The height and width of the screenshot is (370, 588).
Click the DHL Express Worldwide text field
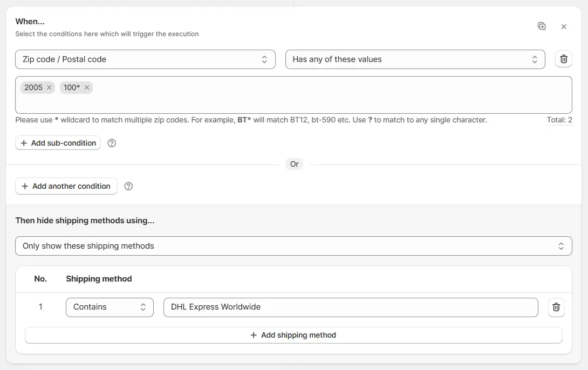coord(351,307)
